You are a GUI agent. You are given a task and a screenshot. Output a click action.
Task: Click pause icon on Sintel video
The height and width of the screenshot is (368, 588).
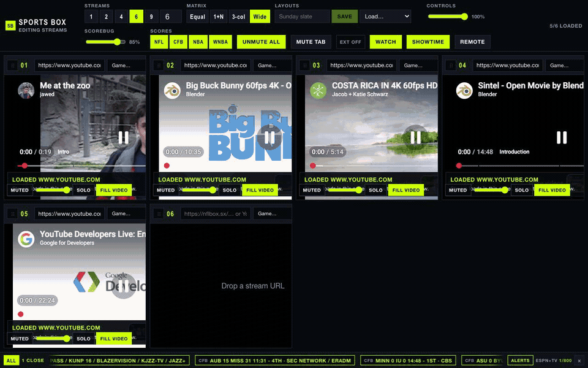[x=562, y=137]
